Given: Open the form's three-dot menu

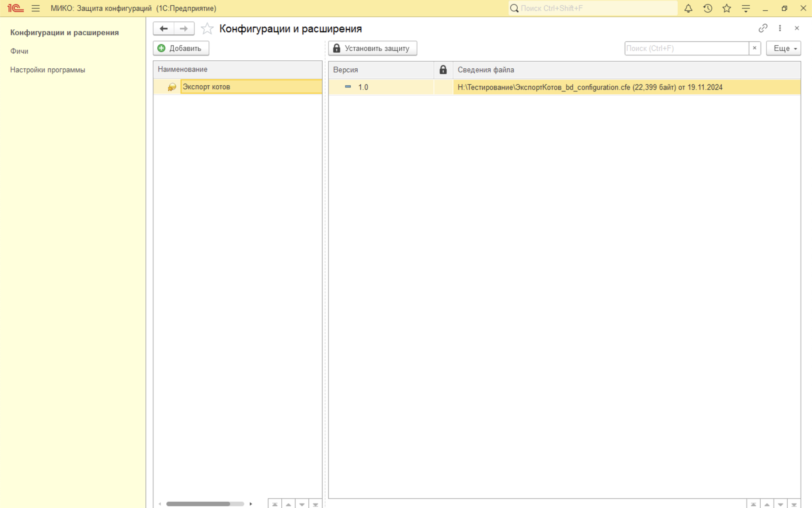Looking at the screenshot, I should [780, 28].
